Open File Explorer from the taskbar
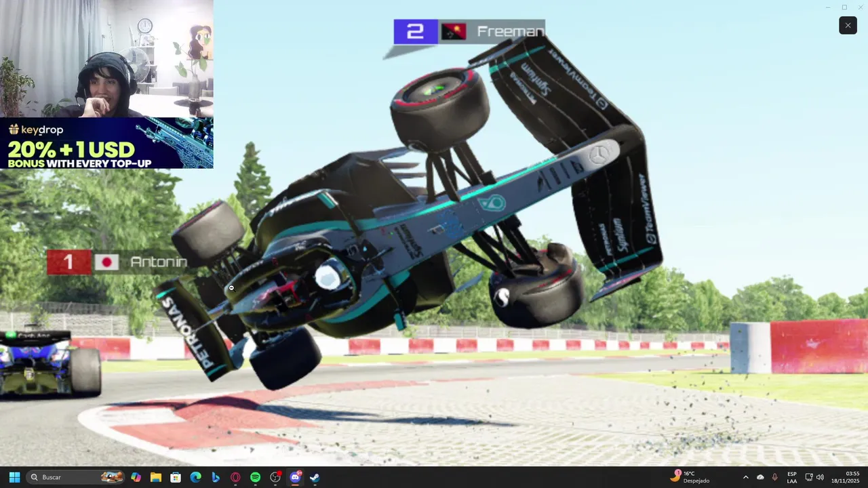This screenshot has height=488, width=868. coord(156,477)
